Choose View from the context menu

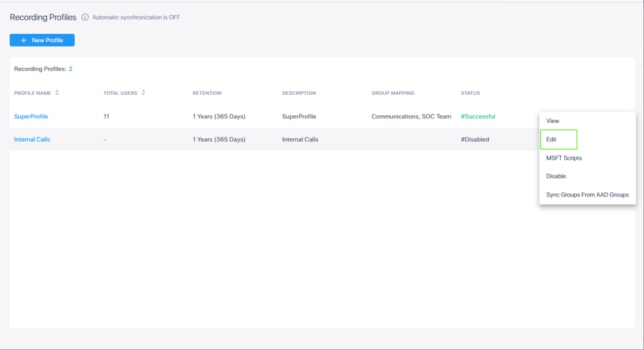[x=553, y=121]
